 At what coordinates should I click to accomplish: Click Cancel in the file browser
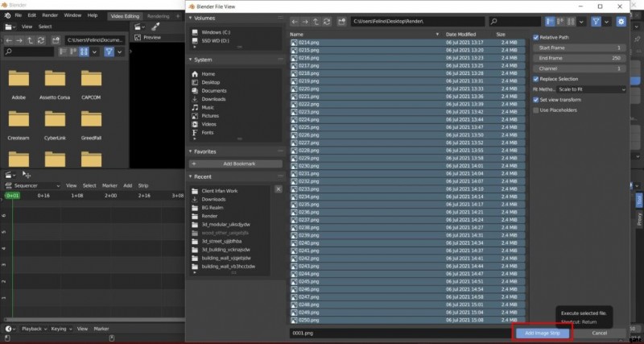(x=599, y=333)
